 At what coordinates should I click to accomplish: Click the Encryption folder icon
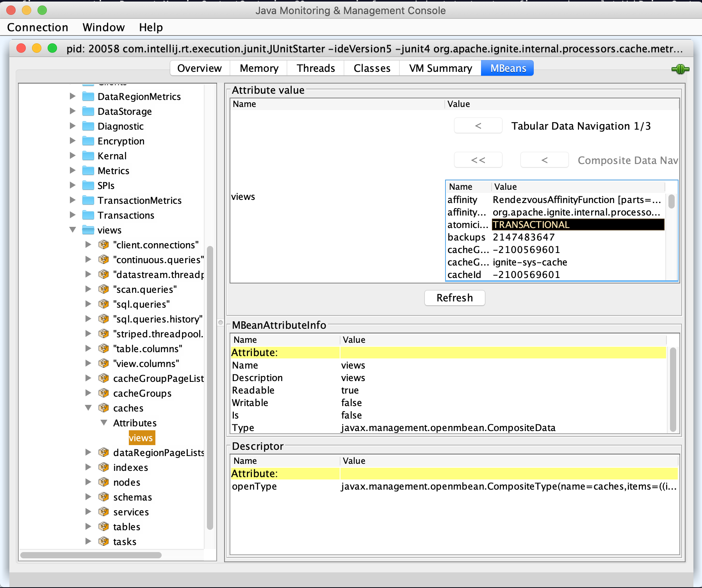tap(88, 141)
